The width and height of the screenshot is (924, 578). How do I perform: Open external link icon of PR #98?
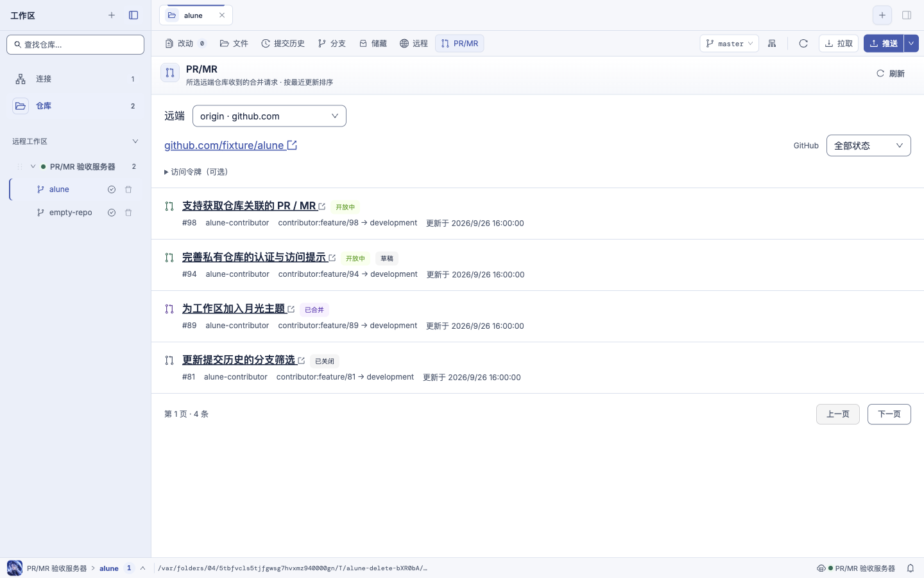(322, 207)
